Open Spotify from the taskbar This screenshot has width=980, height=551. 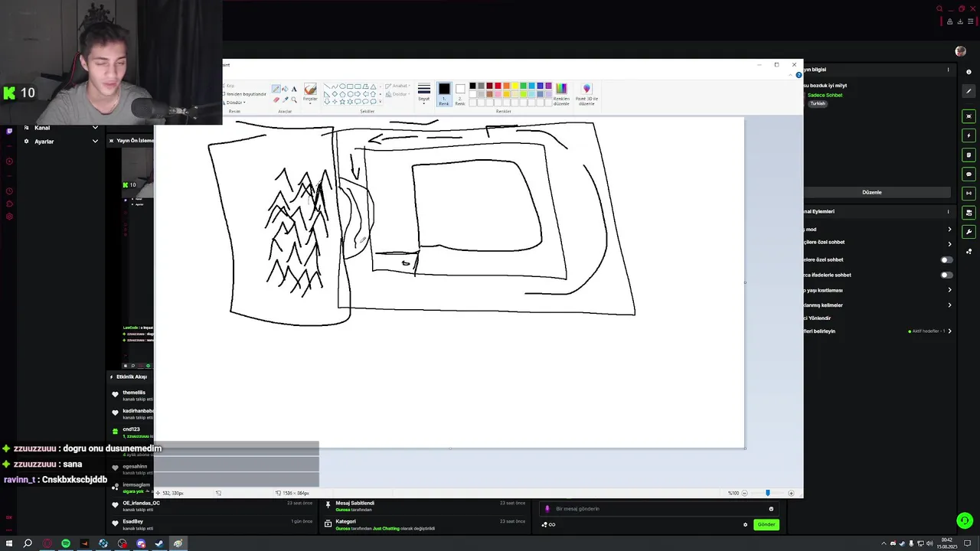[66, 543]
